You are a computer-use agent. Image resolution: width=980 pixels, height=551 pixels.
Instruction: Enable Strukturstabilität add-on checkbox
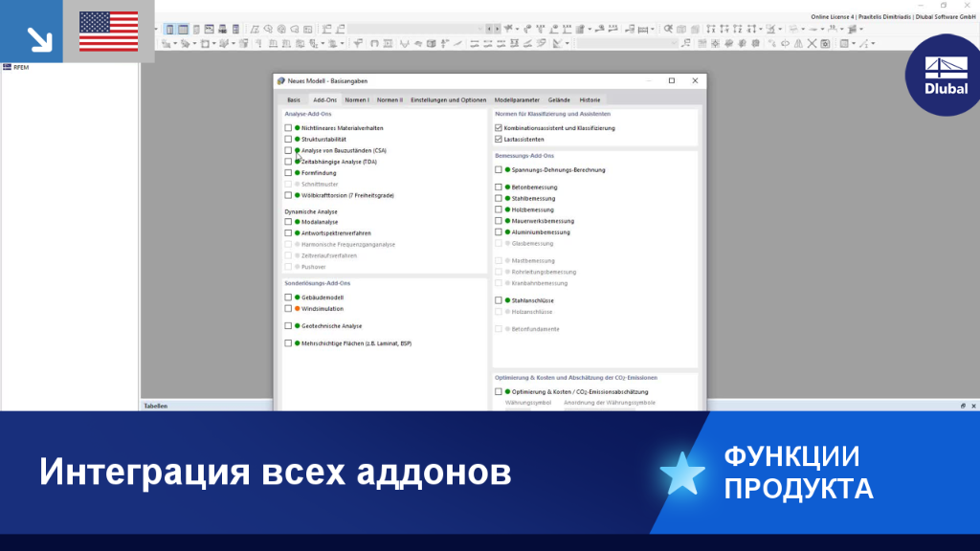288,140
